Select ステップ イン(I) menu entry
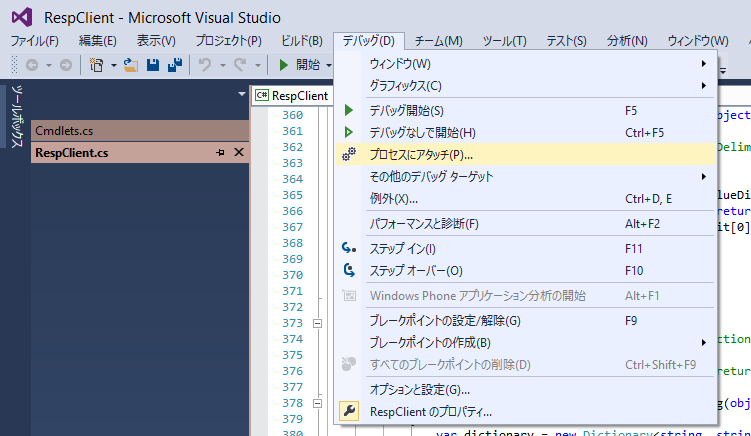 tap(525, 249)
